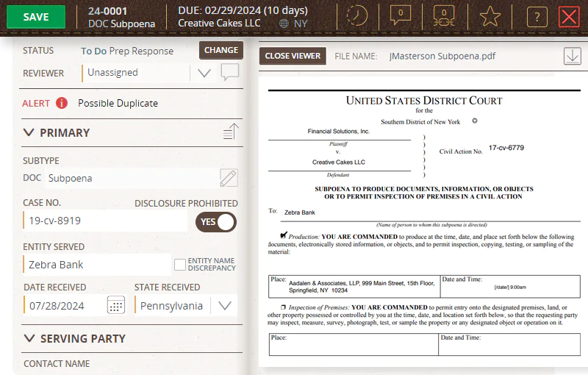Open the history clock icon
The width and height of the screenshot is (588, 375).
pyautogui.click(x=357, y=16)
